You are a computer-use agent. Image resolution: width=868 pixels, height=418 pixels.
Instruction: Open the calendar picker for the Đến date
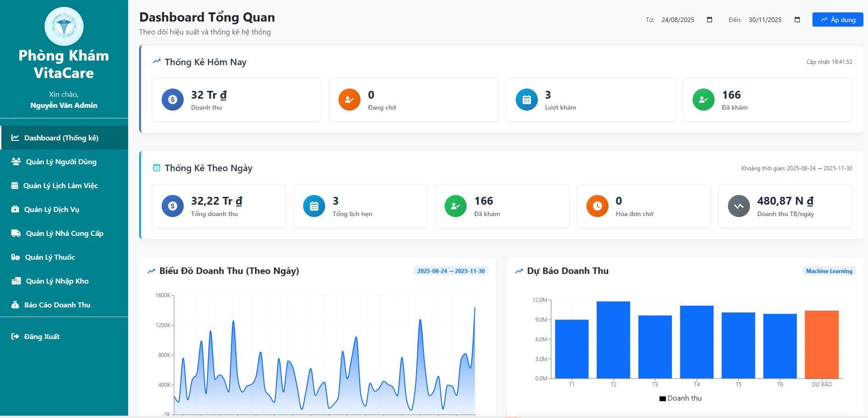[797, 20]
